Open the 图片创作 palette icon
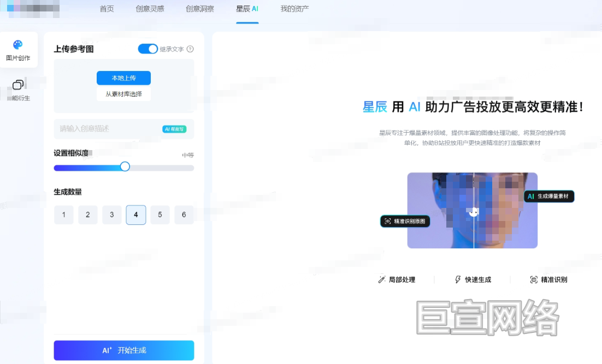The height and width of the screenshot is (364, 602). (x=18, y=45)
